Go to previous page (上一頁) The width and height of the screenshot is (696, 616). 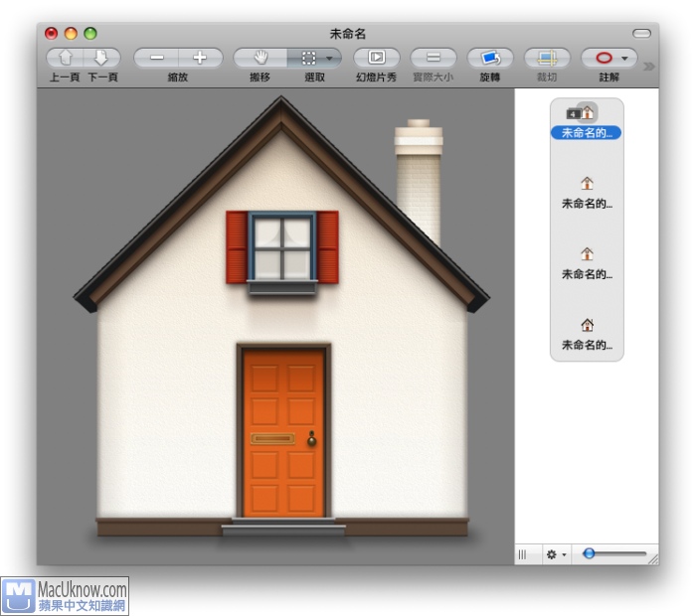tap(66, 58)
